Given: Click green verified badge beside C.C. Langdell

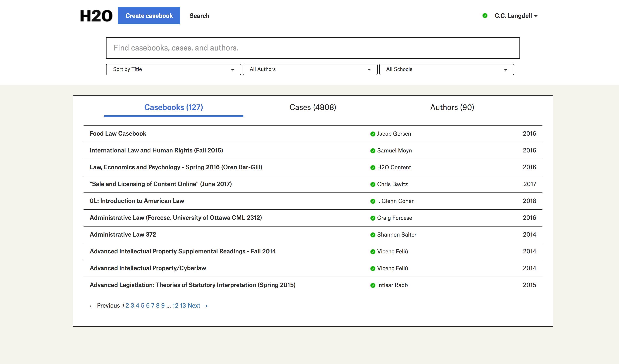Looking at the screenshot, I should click(x=485, y=16).
